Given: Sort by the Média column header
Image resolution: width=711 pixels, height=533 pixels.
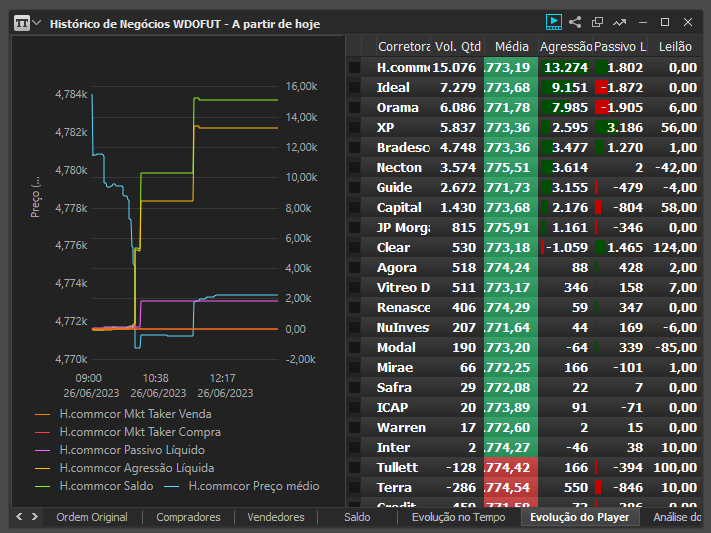Looking at the screenshot, I should click(511, 47).
